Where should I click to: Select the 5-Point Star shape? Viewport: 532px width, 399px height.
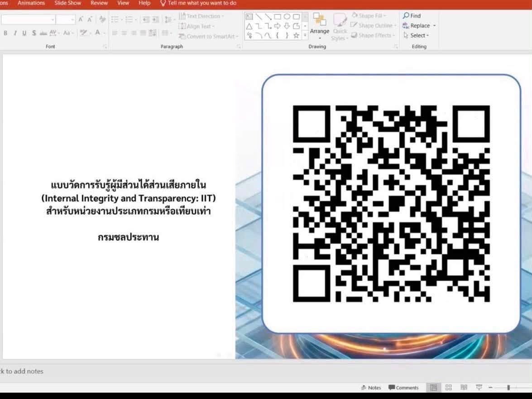coord(296,35)
